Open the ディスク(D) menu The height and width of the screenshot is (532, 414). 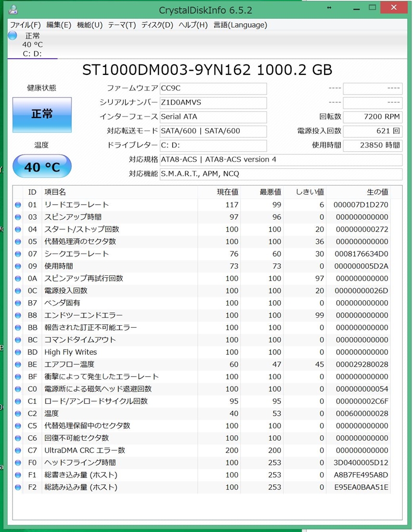[x=157, y=25]
